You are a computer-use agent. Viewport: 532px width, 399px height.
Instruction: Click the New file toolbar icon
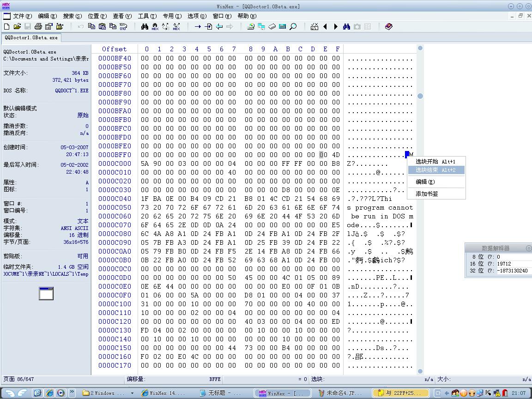6,26
